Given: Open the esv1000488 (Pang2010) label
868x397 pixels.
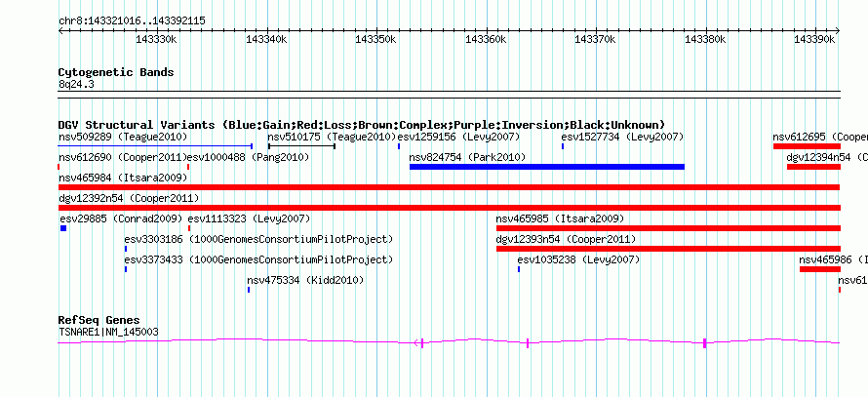Looking at the screenshot, I should [249, 158].
